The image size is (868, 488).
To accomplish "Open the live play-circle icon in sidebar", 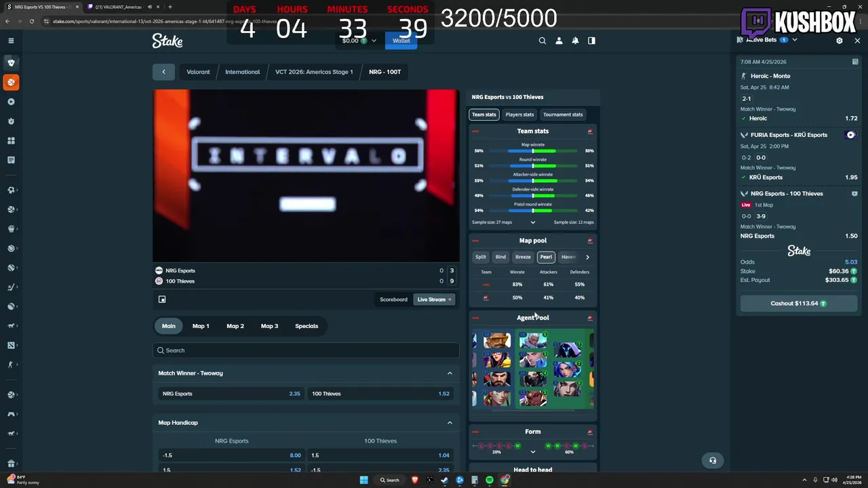I will [11, 102].
